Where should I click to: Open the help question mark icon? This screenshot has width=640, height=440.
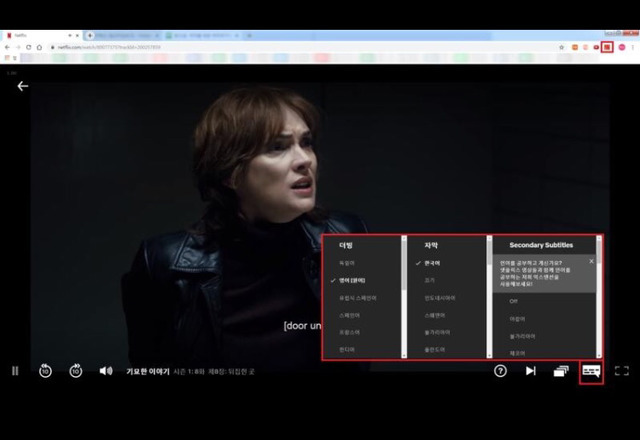[x=500, y=371]
